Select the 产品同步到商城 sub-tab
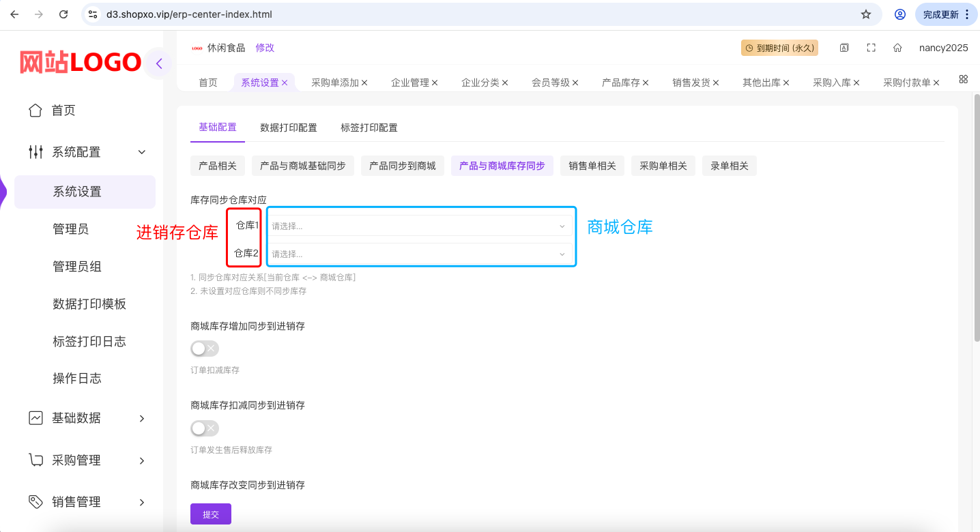This screenshot has height=532, width=980. [x=403, y=166]
